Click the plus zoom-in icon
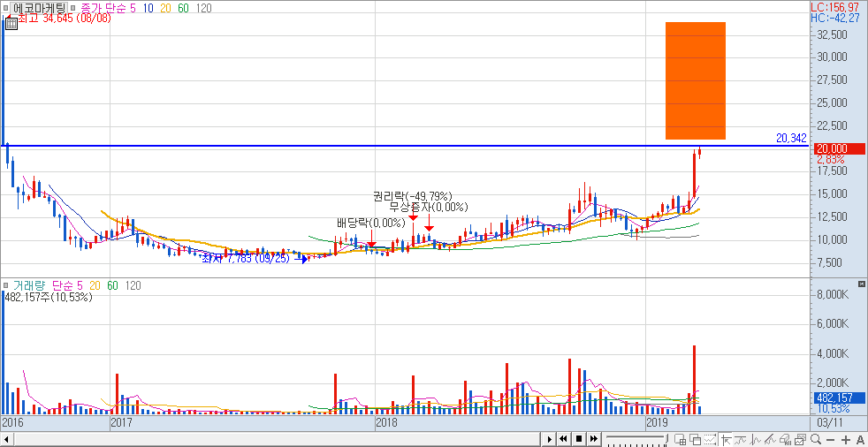 pos(846,440)
